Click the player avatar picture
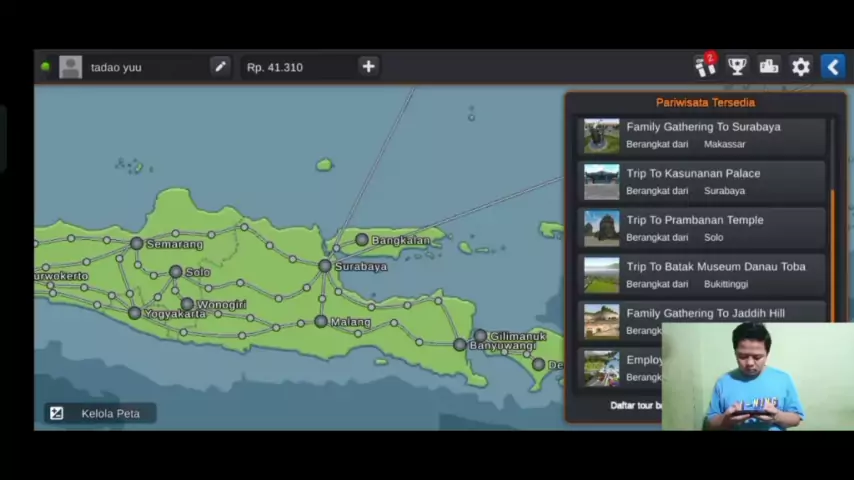The height and width of the screenshot is (480, 854). 70,67
